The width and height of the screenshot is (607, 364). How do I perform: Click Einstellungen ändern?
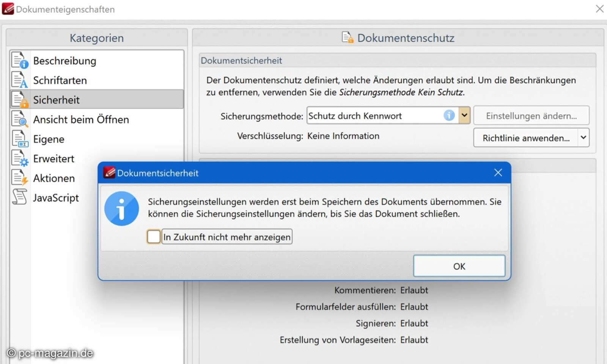(531, 116)
